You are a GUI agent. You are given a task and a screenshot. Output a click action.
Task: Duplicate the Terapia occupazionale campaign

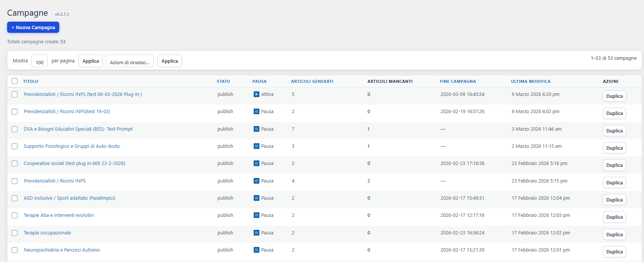pyautogui.click(x=614, y=234)
